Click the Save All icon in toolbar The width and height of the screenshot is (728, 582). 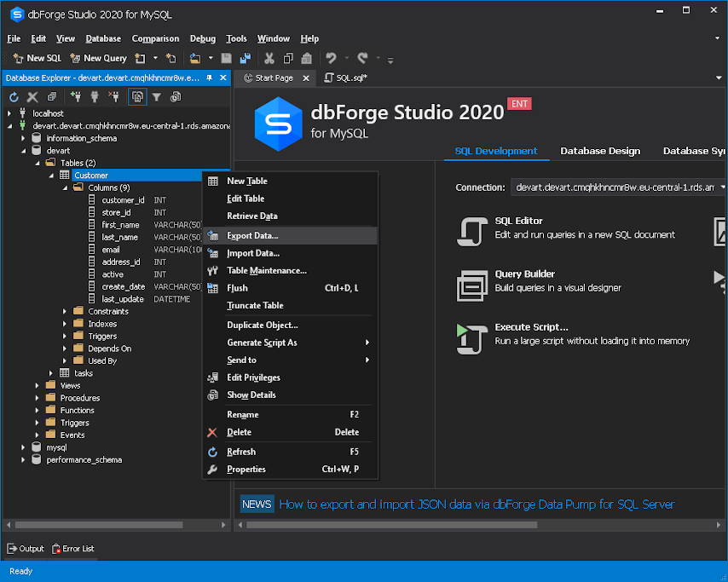(246, 58)
